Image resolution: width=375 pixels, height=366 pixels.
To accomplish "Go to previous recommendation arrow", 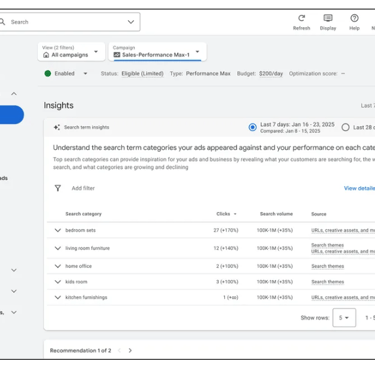I will (x=119, y=350).
